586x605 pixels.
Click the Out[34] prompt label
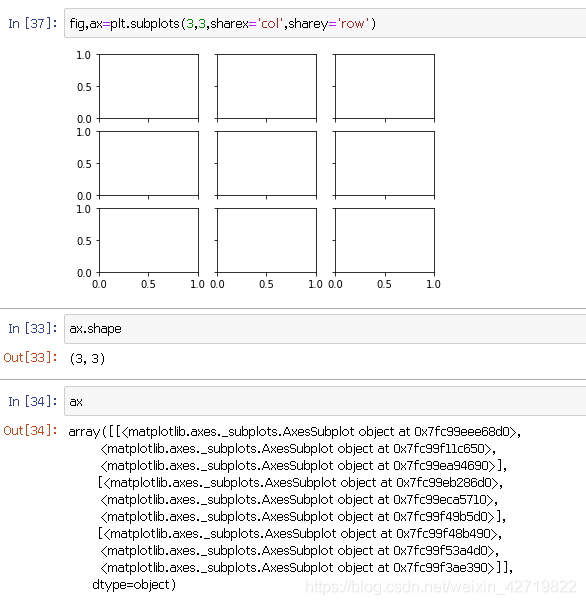pyautogui.click(x=30, y=431)
